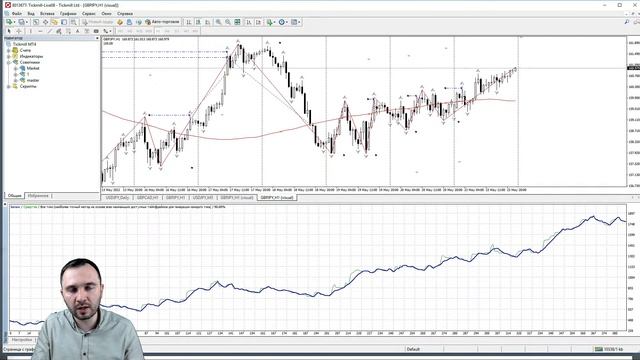Toggle the Navigator panel toolbar icon

(x=55, y=22)
